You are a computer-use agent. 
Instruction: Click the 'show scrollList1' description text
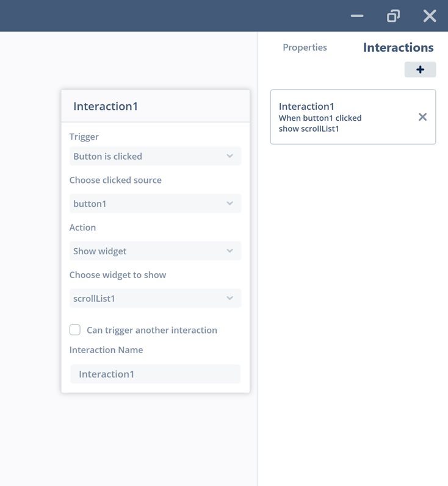tap(309, 129)
